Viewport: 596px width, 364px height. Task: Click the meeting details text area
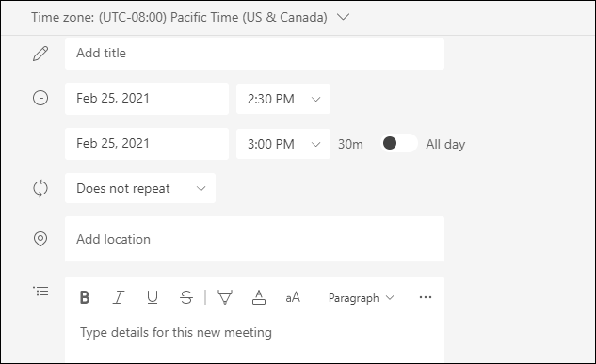[254, 336]
